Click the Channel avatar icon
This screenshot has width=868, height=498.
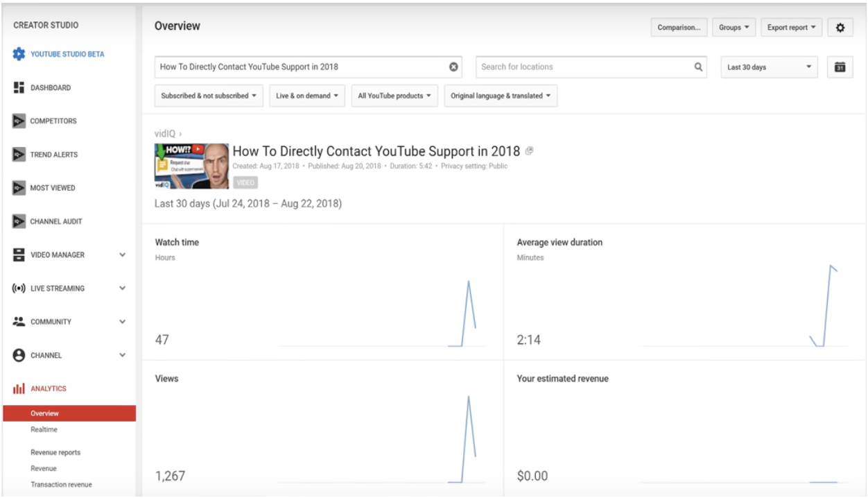[19, 354]
